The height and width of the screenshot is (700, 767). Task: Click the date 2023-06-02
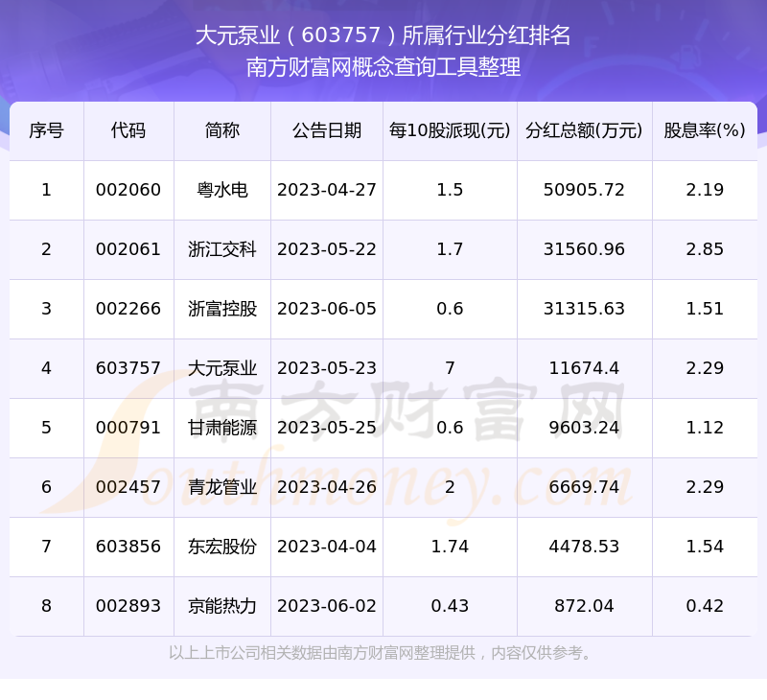pos(327,606)
